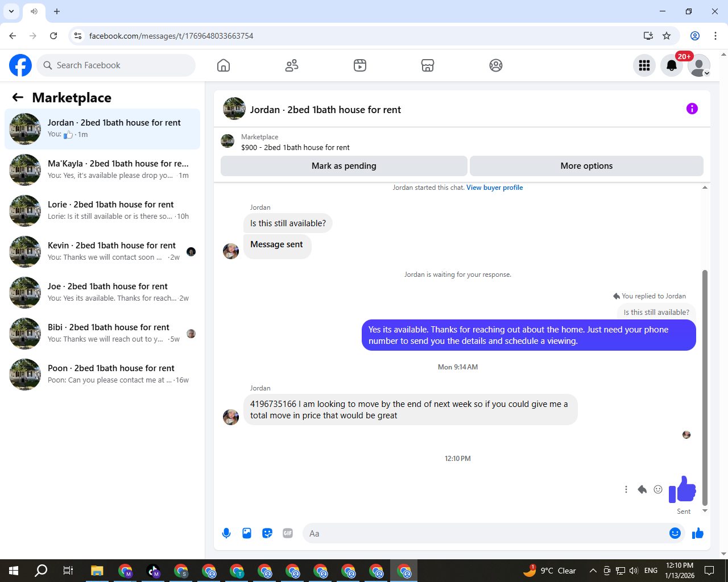Click Jordan's 'Is this still available?' message
The image size is (728, 582).
point(288,223)
